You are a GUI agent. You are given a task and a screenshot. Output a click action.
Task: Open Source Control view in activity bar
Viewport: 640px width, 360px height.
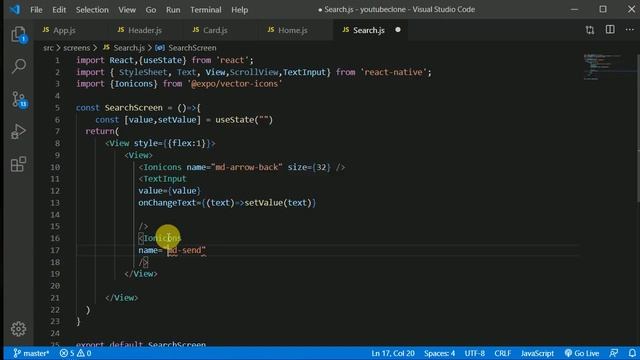[x=18, y=99]
